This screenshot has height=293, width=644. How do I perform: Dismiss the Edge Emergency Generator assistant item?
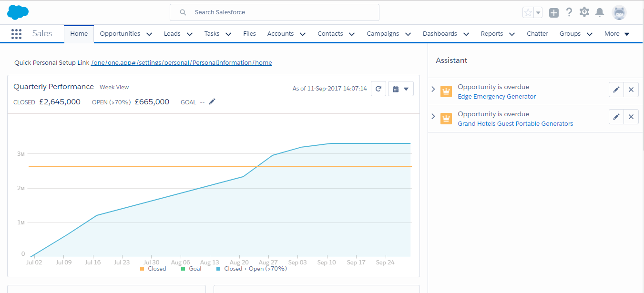(x=631, y=90)
